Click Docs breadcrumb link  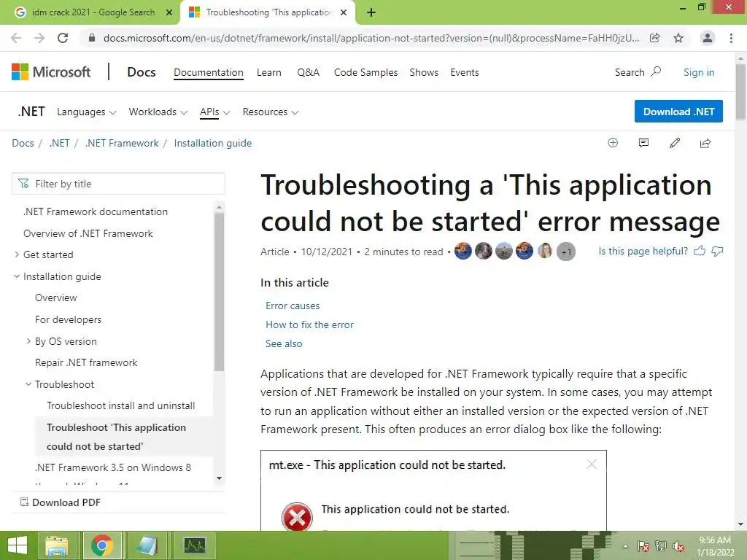[x=23, y=144]
